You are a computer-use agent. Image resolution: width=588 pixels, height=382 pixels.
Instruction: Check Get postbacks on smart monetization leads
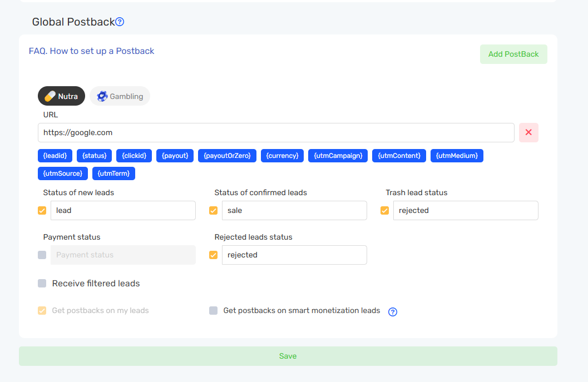click(213, 311)
